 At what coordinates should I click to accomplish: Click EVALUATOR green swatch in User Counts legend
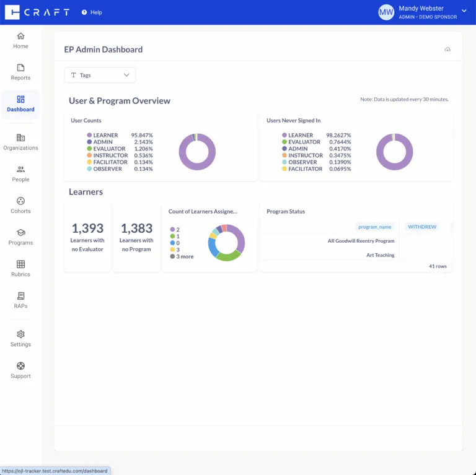point(89,149)
